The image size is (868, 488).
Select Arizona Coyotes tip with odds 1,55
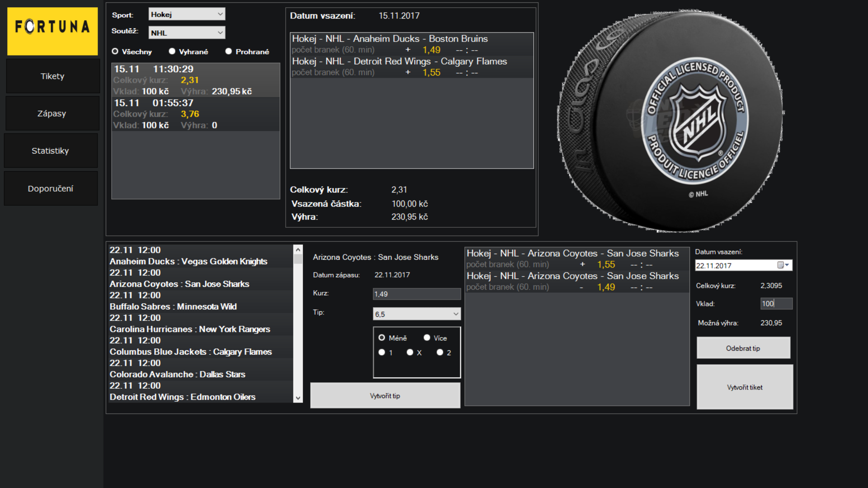(x=577, y=258)
